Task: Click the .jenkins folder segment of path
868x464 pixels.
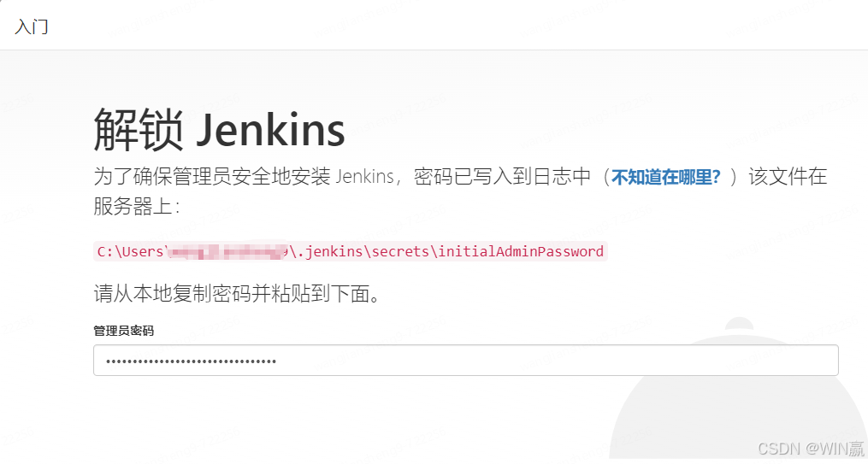Action: 330,251
